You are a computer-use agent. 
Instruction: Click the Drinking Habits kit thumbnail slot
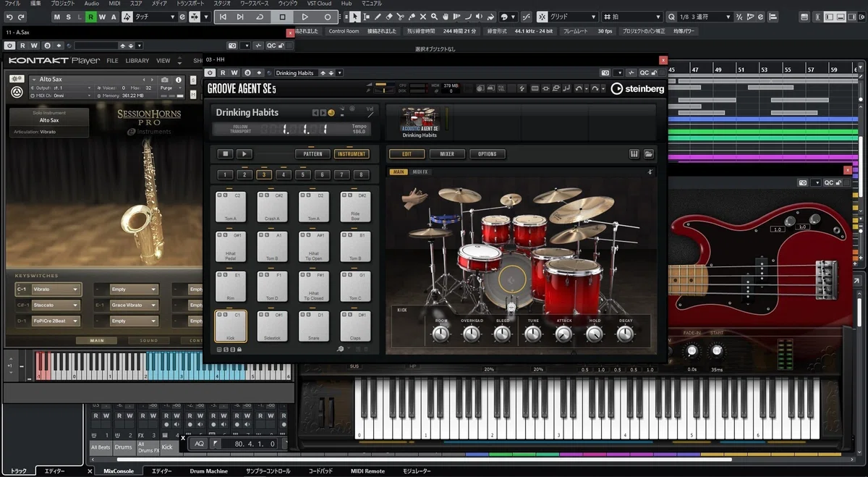(x=420, y=122)
